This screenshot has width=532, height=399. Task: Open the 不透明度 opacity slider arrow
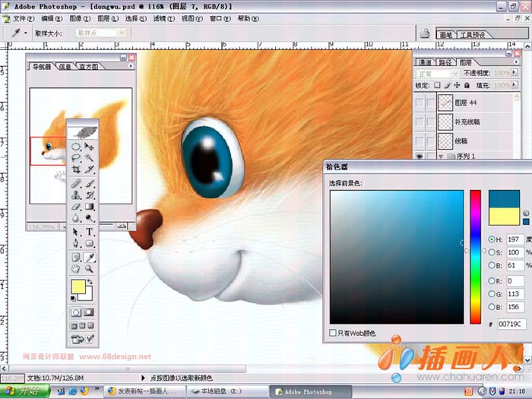click(515, 72)
